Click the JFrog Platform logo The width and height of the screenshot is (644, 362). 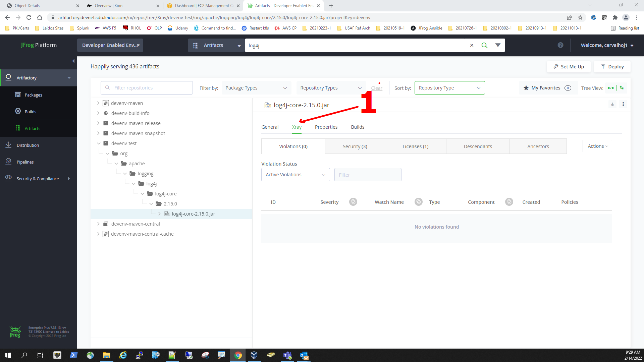[x=39, y=45]
